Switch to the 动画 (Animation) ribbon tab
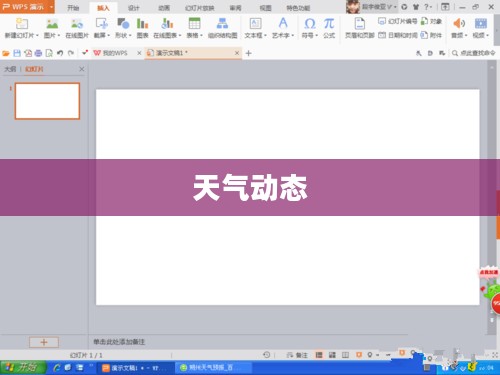Viewport: 500px width, 375px height. tap(164, 8)
